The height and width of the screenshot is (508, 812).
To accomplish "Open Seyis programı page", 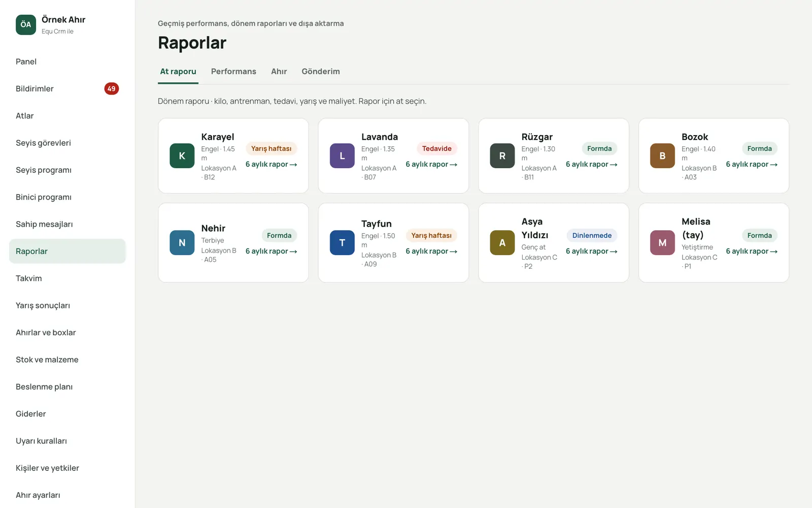I will point(67,170).
